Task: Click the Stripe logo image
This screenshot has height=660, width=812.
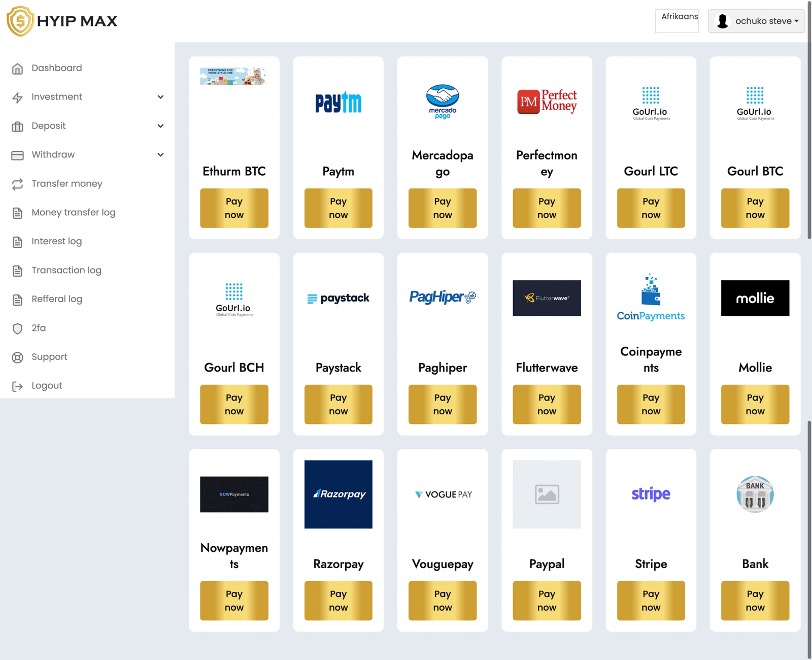Action: (x=651, y=494)
